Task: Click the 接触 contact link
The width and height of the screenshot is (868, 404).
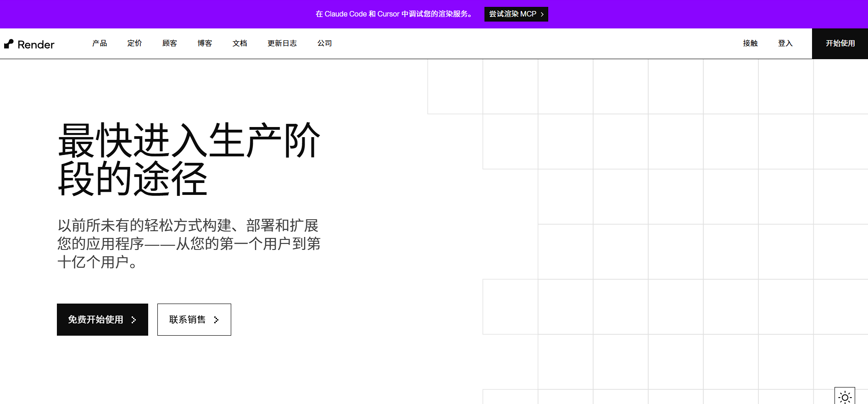Action: point(750,44)
